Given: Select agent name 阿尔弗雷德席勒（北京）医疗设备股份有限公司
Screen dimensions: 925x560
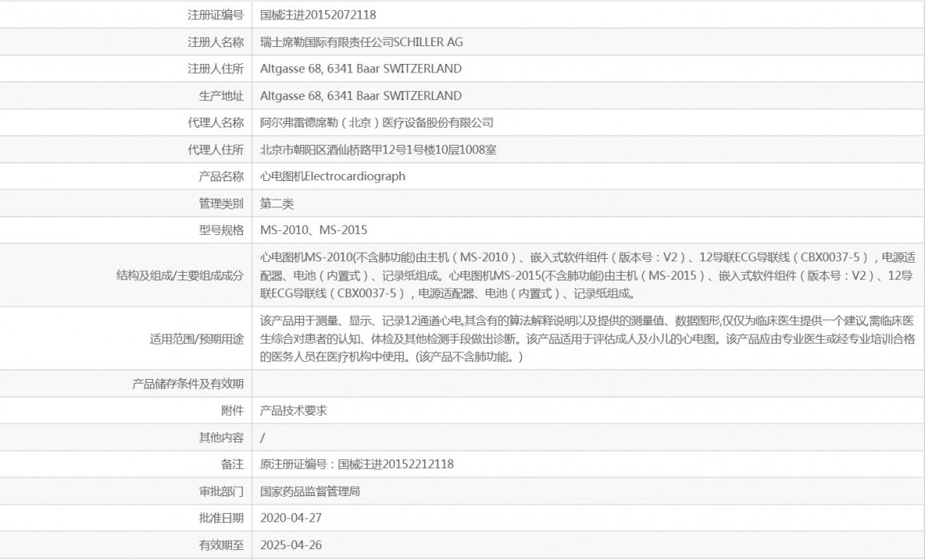Looking at the screenshot, I should point(377,122).
